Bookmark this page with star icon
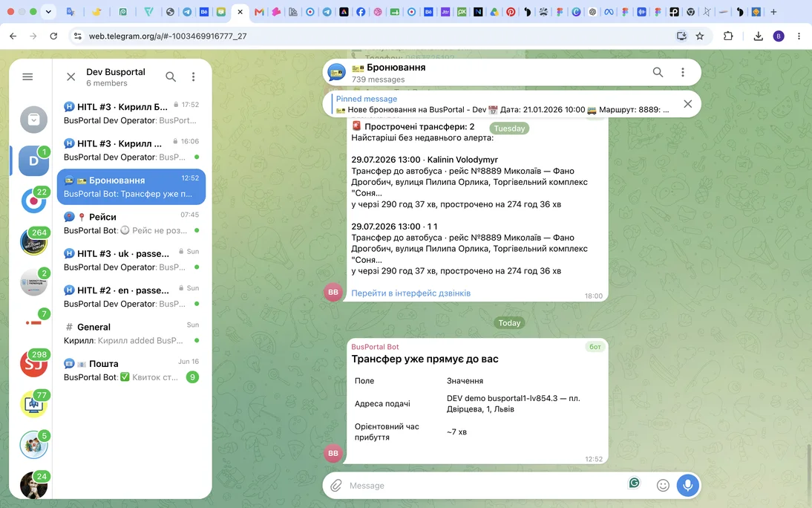 pyautogui.click(x=700, y=36)
